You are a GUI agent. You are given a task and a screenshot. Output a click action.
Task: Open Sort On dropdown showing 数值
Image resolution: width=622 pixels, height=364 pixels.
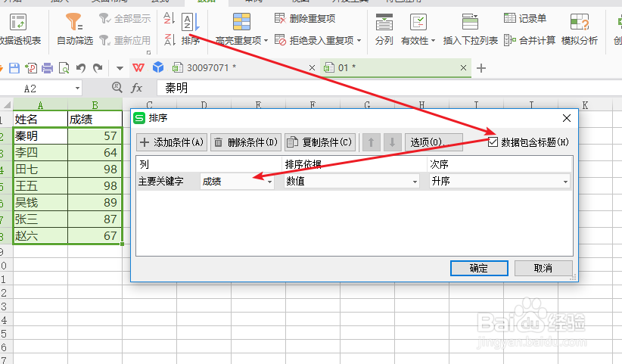pyautogui.click(x=351, y=182)
